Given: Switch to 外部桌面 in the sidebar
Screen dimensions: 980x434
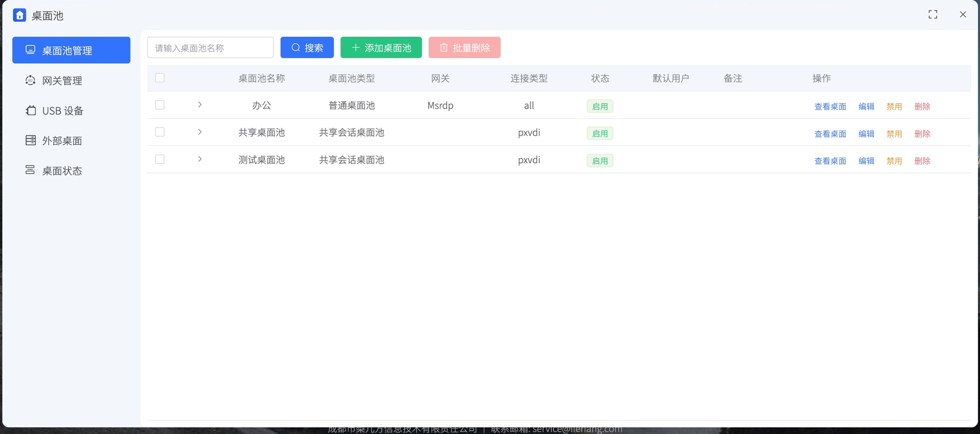Looking at the screenshot, I should (x=71, y=140).
